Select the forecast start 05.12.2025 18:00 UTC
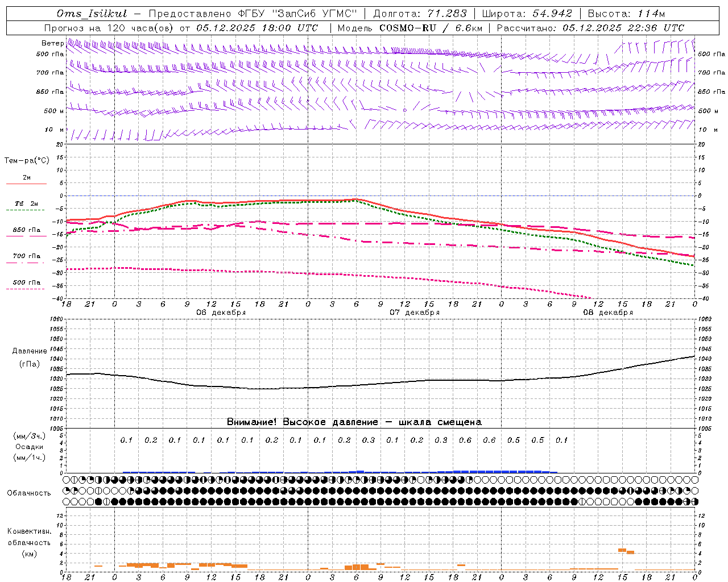 257,28
